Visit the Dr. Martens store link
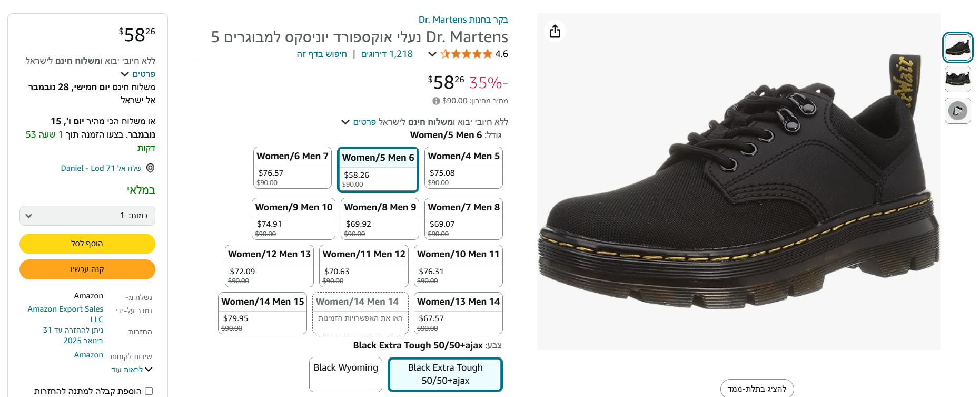 click(463, 20)
